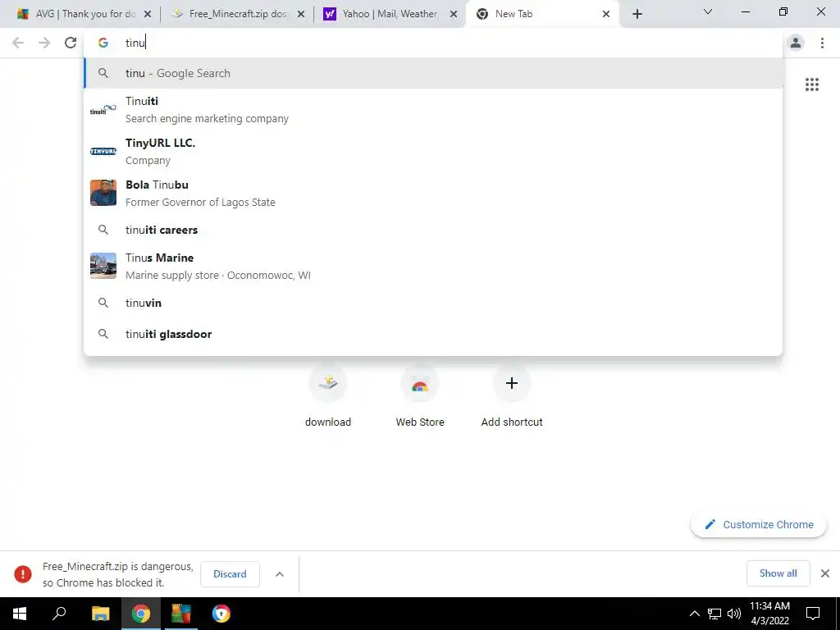The image size is (840, 630).
Task: Open volume control tray icon
Action: pyautogui.click(x=733, y=614)
